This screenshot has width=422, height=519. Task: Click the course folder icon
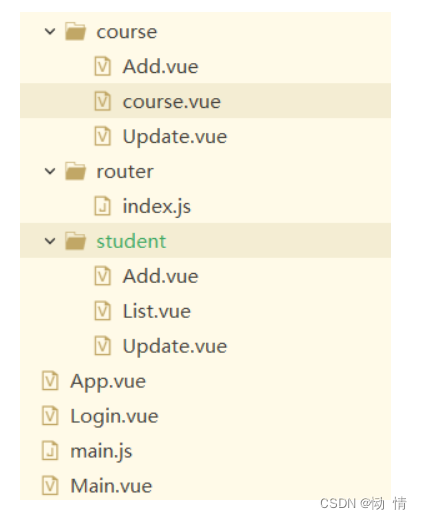coord(75,31)
